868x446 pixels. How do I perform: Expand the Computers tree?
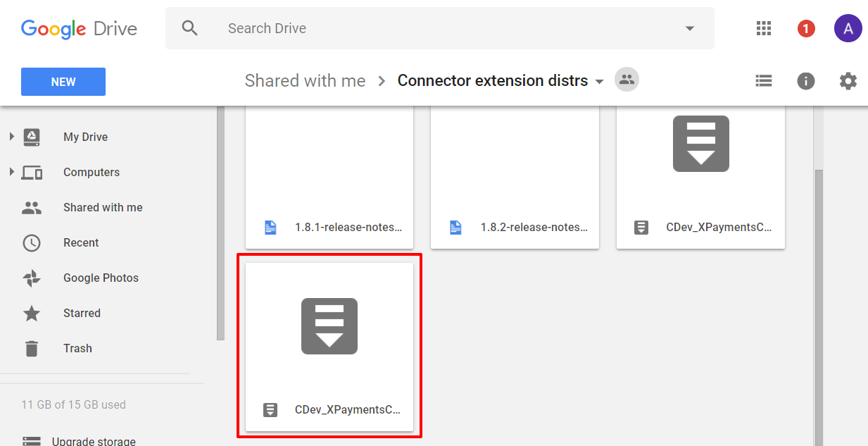(x=11, y=172)
